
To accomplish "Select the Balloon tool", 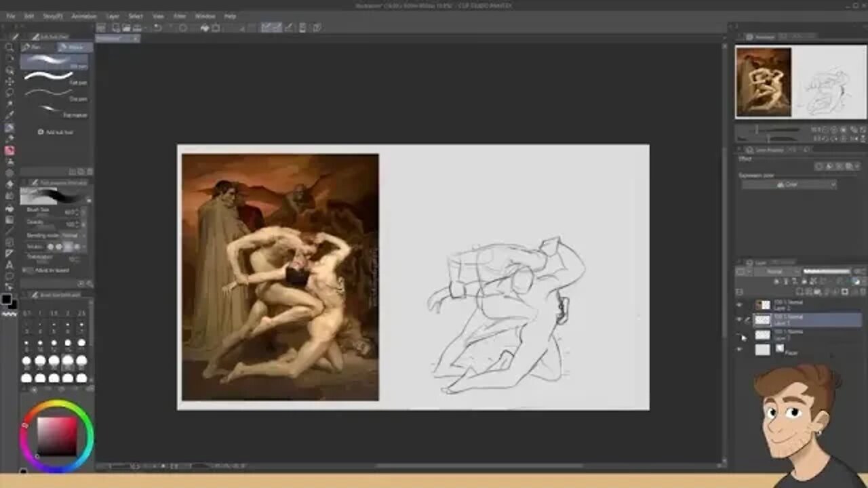I will 9,277.
